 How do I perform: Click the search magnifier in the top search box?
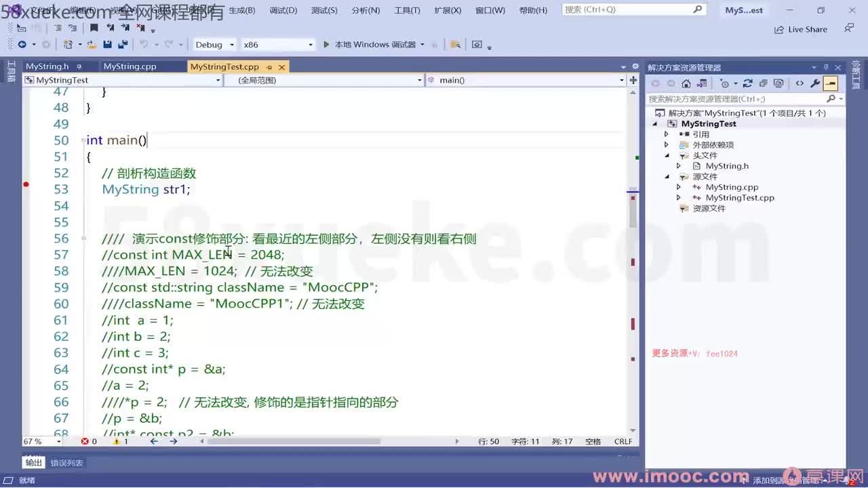697,10
